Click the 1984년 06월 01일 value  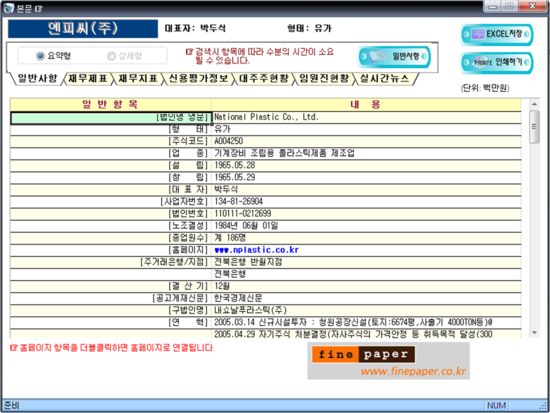tap(246, 226)
